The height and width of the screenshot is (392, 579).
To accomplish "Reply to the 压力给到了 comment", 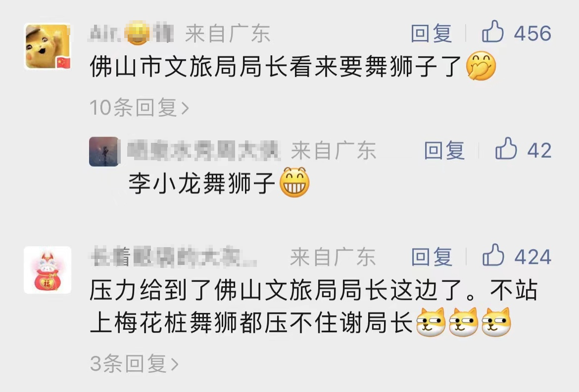I will pyautogui.click(x=432, y=257).
